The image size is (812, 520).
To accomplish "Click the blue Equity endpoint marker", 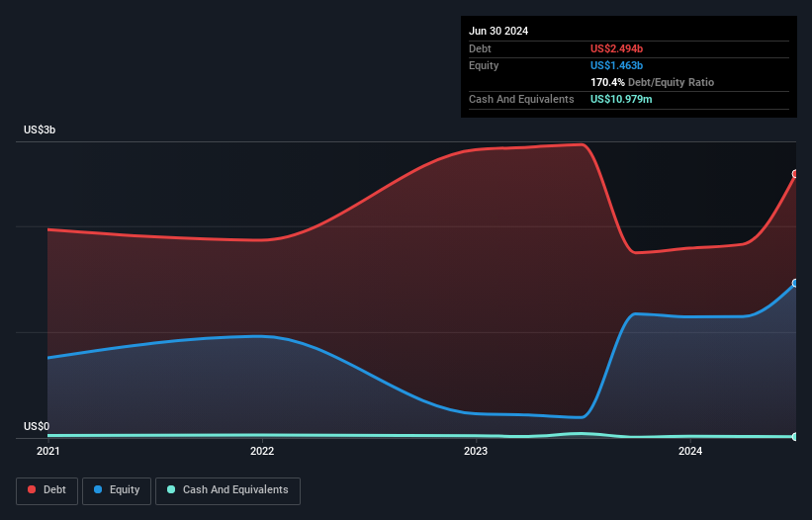I will (795, 283).
